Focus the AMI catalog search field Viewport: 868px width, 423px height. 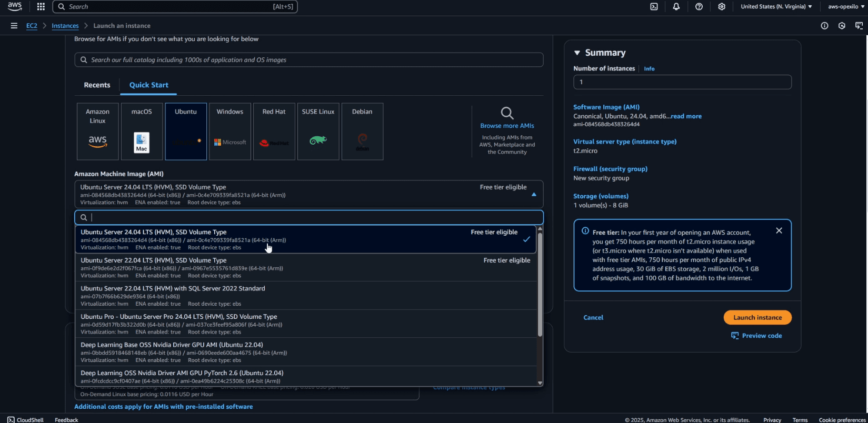309,60
